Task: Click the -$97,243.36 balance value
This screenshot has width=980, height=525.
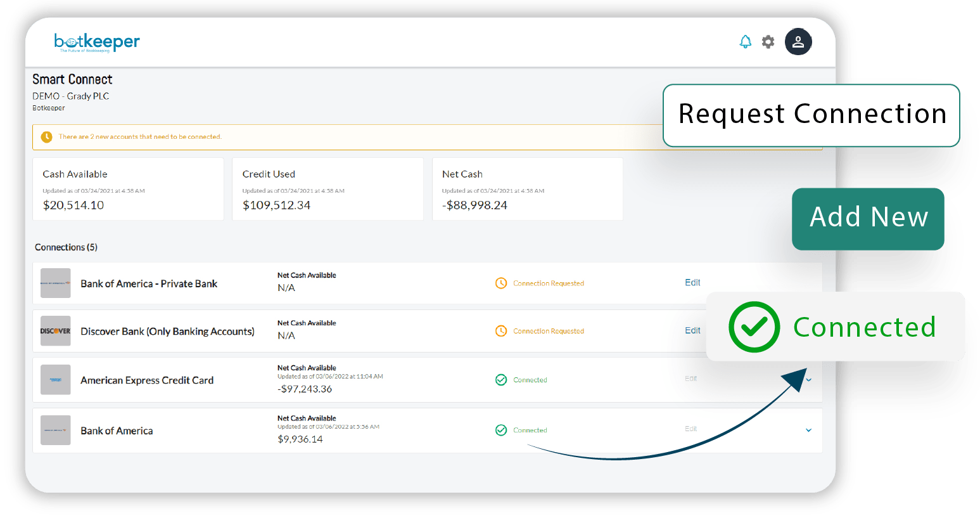Action: tap(305, 389)
